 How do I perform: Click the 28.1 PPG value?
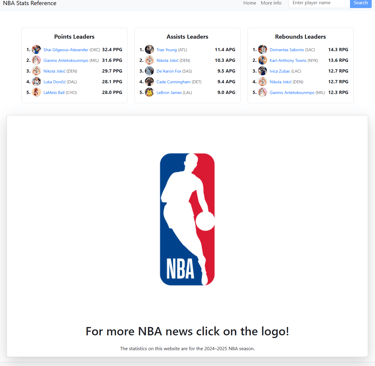pyautogui.click(x=112, y=82)
